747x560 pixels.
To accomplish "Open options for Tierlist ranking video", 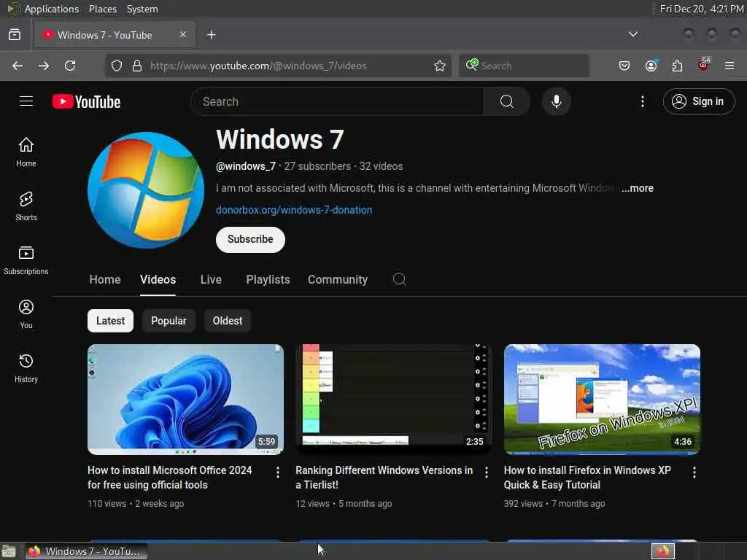I will pos(486,472).
